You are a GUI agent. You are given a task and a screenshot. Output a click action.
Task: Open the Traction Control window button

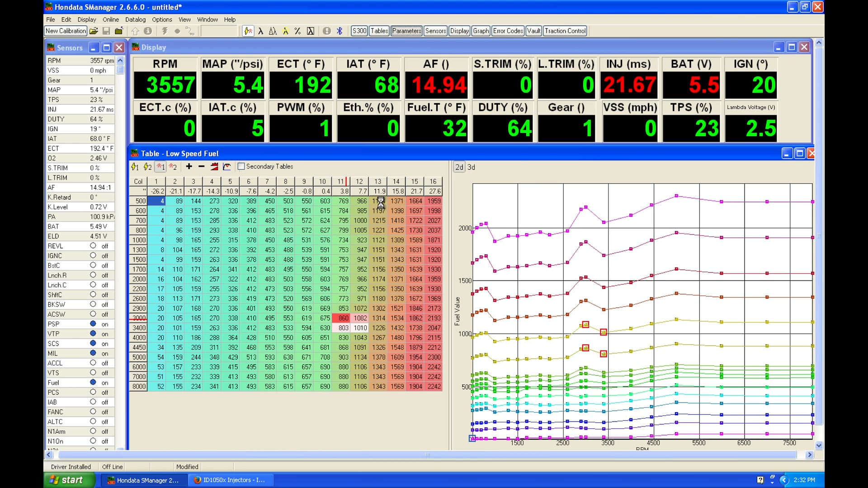[x=565, y=31]
